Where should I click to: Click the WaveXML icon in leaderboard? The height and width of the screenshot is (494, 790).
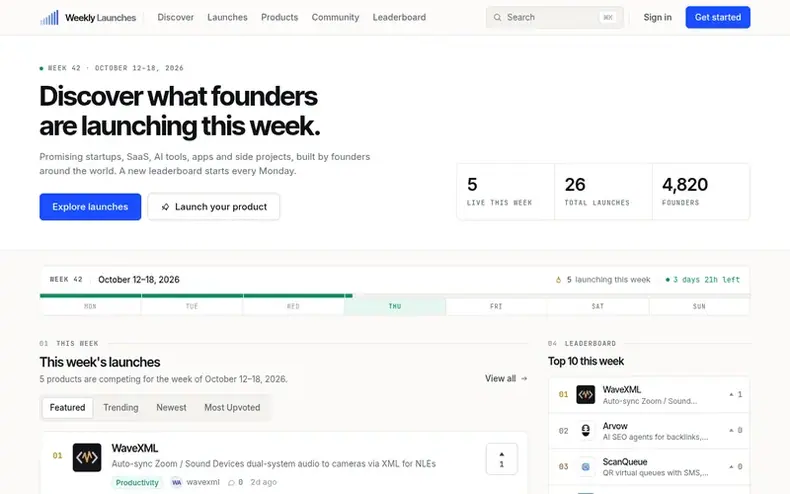pos(585,395)
